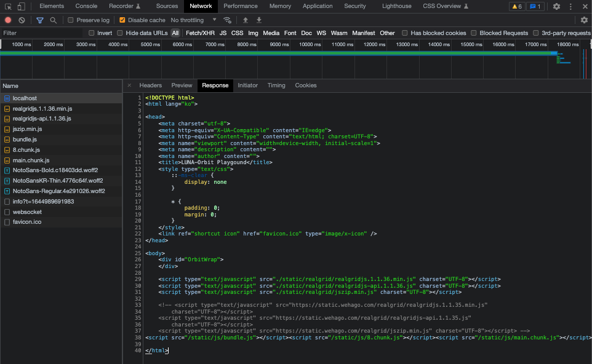Open the Recorder tab

click(124, 6)
